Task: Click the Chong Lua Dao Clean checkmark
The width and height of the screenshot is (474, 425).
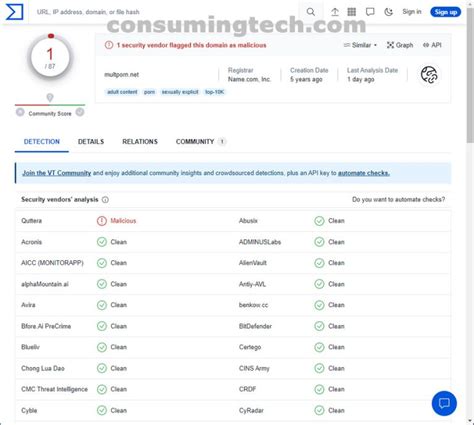Action: 102,368
